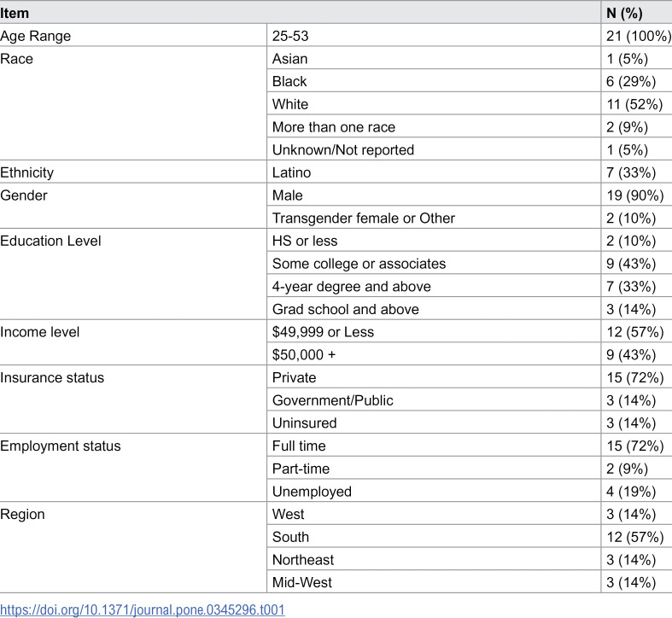Open the doi.org journal.pone link
The image size is (672, 618).
point(143,609)
